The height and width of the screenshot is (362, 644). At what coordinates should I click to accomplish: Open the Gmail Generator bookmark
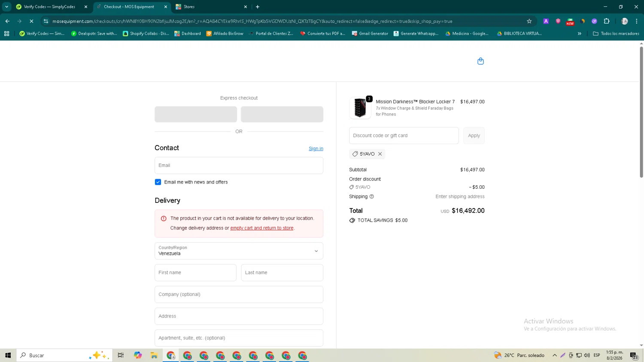(x=370, y=33)
